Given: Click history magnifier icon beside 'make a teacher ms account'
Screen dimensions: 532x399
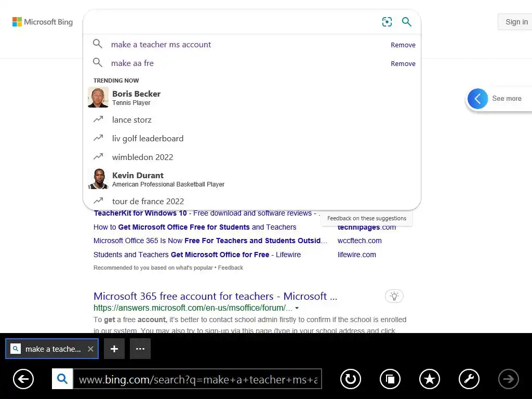Looking at the screenshot, I should (x=97, y=44).
